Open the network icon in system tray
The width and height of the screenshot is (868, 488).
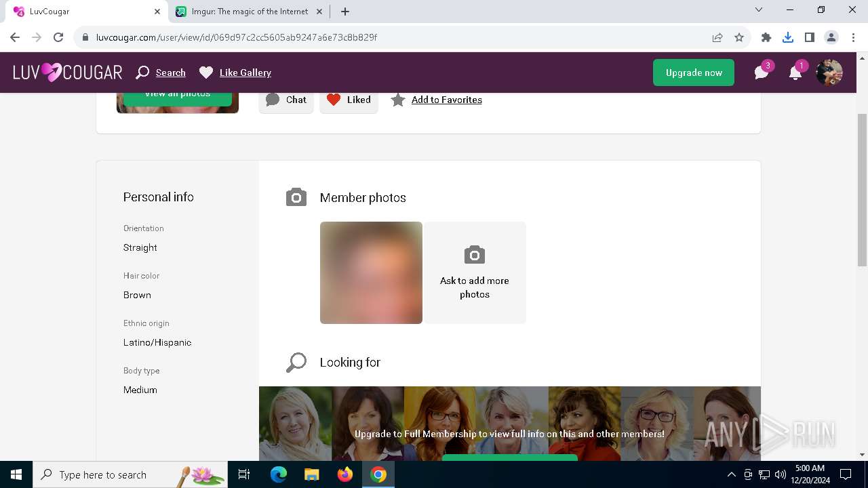coord(764,474)
